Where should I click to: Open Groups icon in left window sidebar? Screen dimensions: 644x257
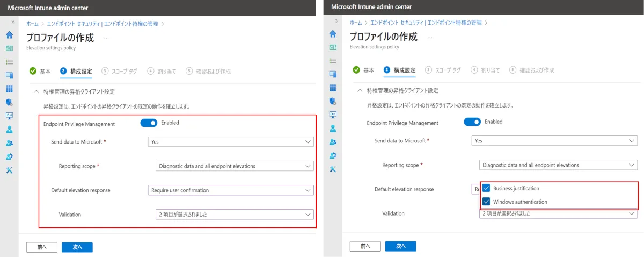click(10, 142)
